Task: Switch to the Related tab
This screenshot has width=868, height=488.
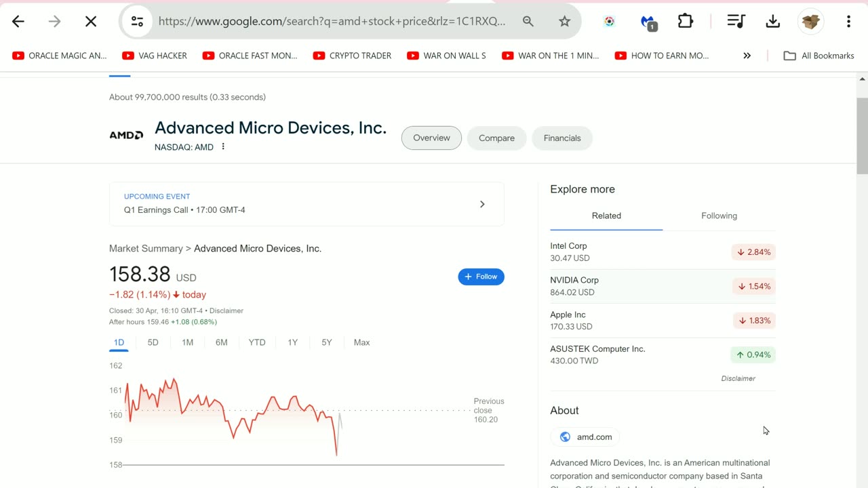Action: pyautogui.click(x=606, y=216)
